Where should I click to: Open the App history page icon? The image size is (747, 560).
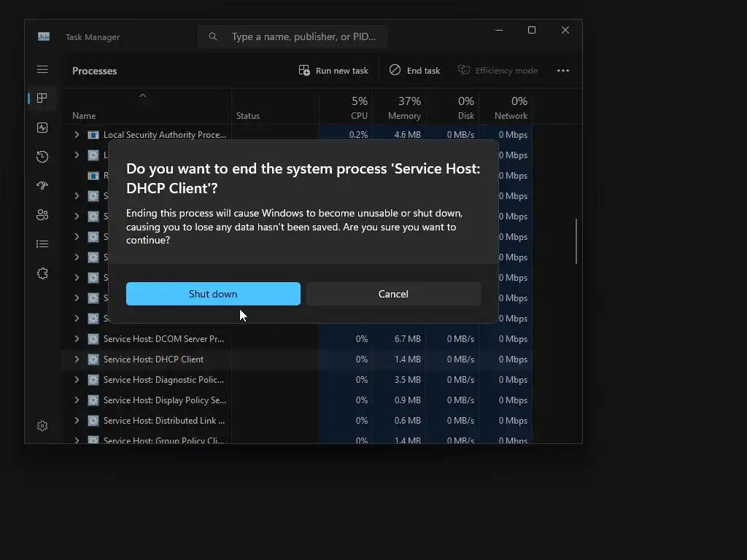pyautogui.click(x=42, y=157)
